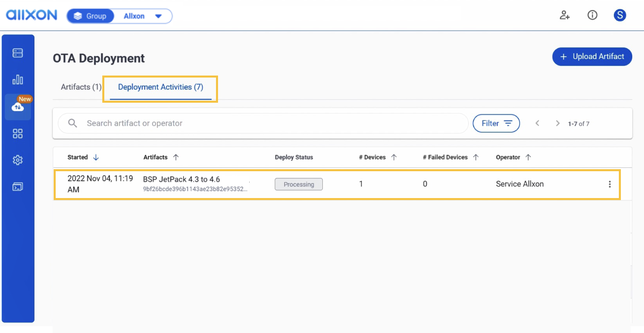Open the Filter button
This screenshot has height=333, width=644.
[496, 123]
